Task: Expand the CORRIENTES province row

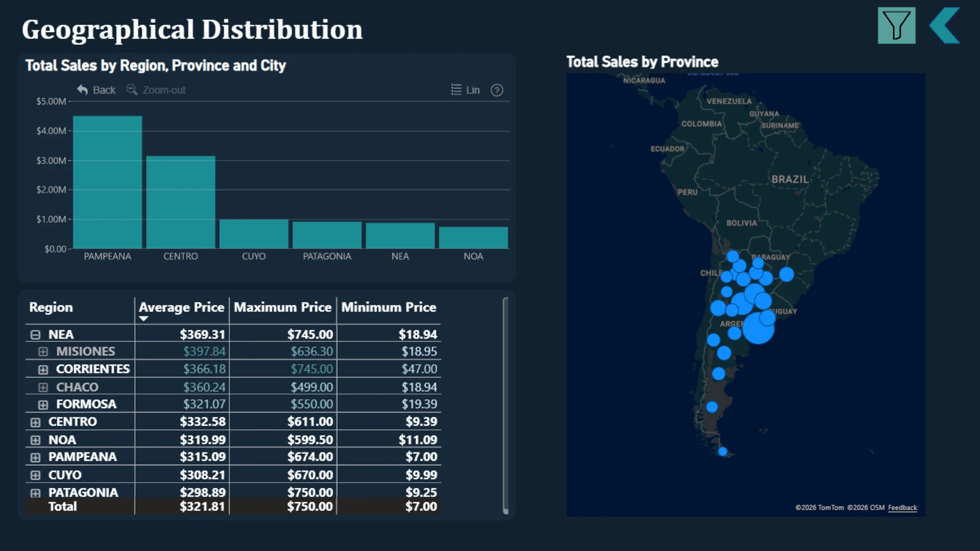Action: (43, 369)
